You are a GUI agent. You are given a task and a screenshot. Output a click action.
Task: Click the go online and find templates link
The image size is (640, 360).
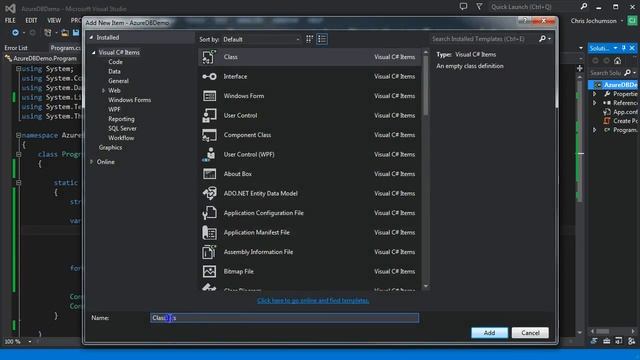pyautogui.click(x=313, y=300)
